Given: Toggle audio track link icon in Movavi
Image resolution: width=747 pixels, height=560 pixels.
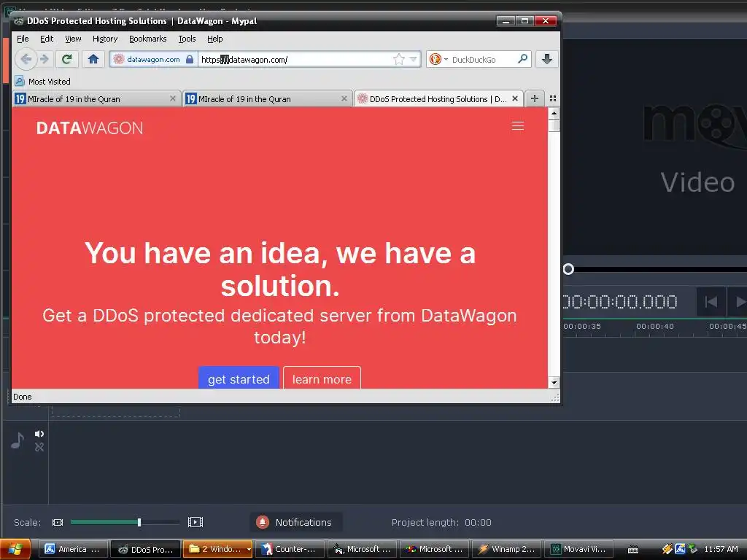Looking at the screenshot, I should coord(39,447).
